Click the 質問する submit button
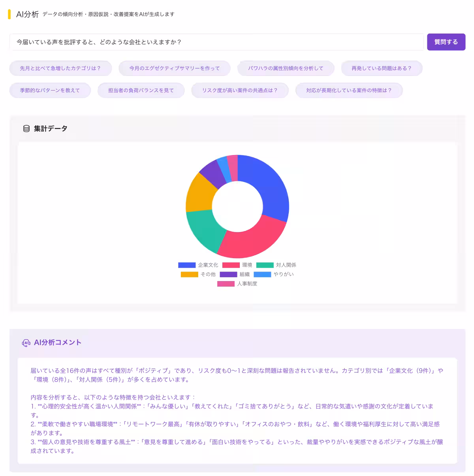 (446, 42)
